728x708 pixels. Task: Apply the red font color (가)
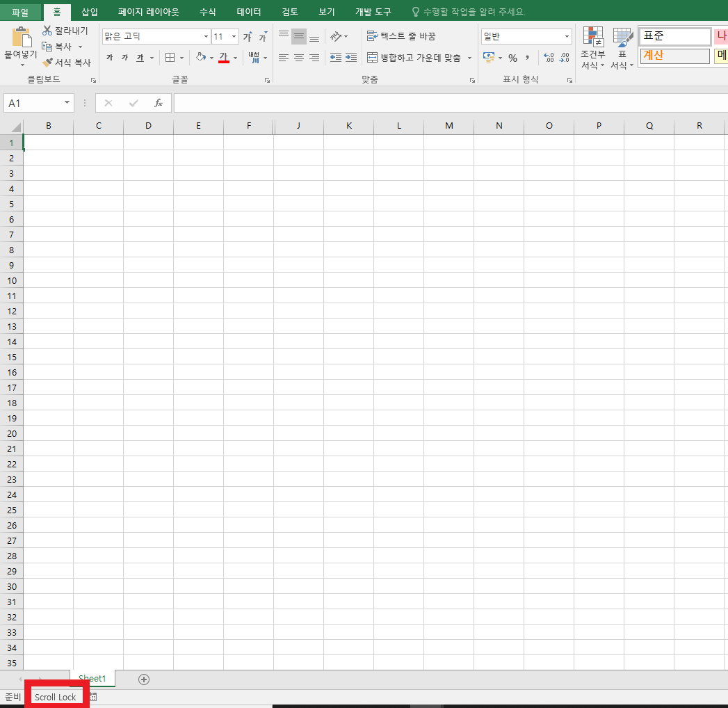224,58
